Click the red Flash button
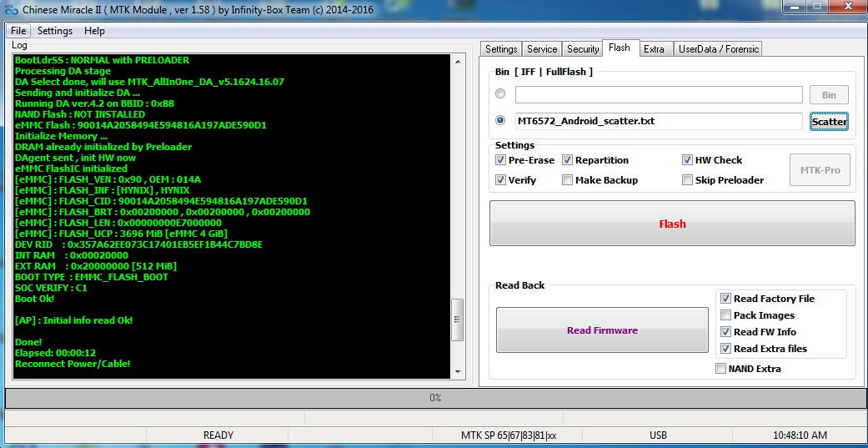The height and width of the screenshot is (448, 868). coord(672,224)
